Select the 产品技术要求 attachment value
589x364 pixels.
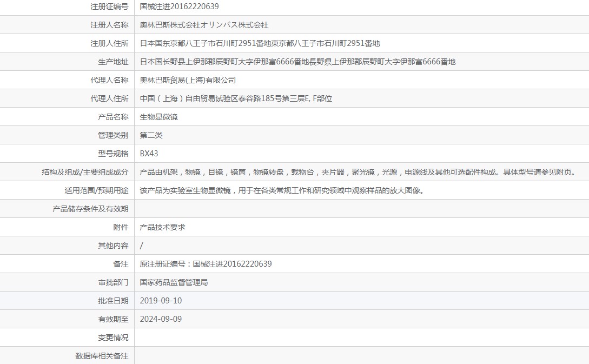(x=162, y=227)
